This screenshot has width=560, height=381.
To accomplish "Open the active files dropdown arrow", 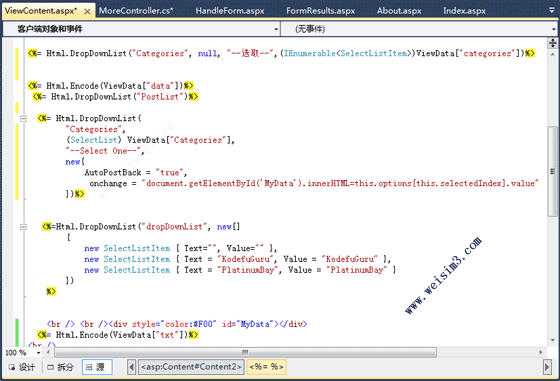I will [x=552, y=10].
